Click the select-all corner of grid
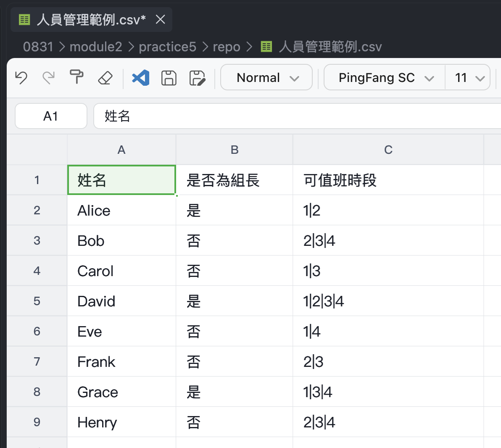Image resolution: width=501 pixels, height=448 pixels. pos(37,150)
